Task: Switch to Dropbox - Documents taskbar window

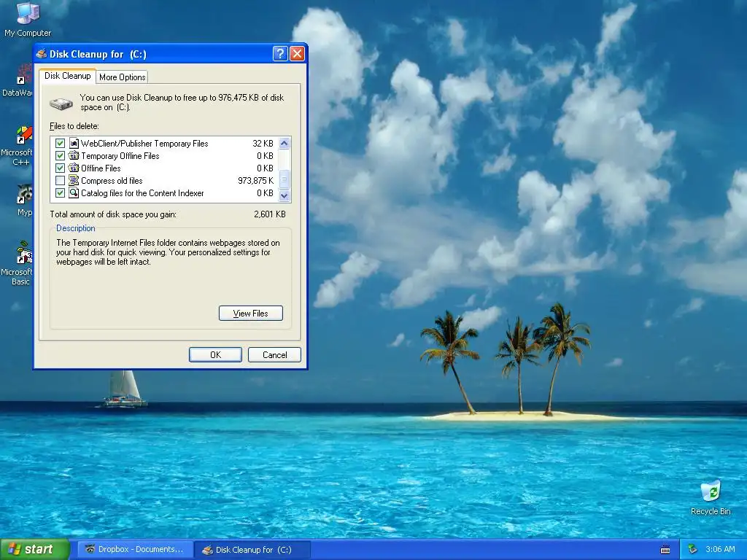Action: tap(135, 550)
